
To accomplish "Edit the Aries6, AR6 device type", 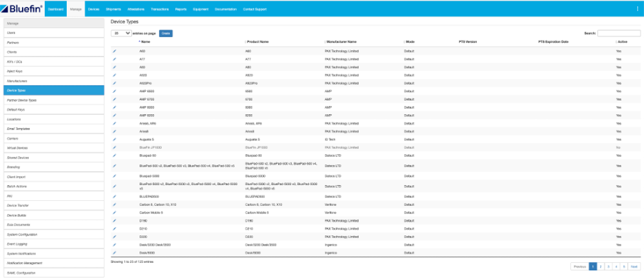I will (115, 123).
